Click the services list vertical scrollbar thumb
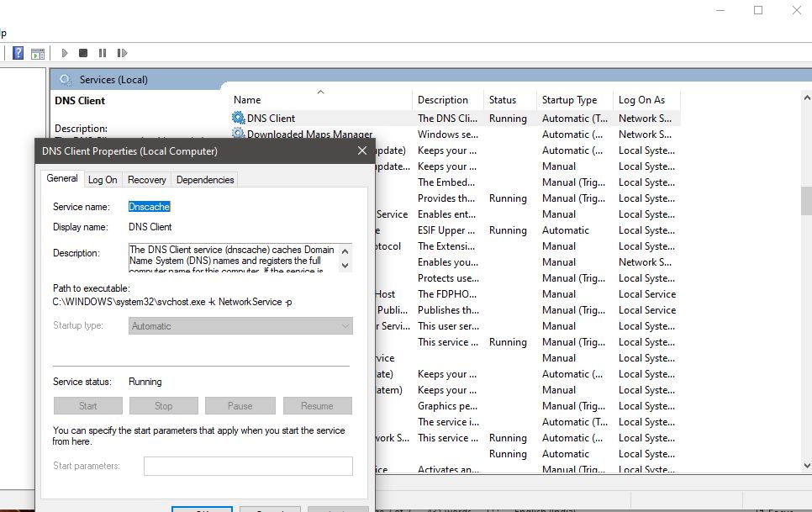The height and width of the screenshot is (512, 812). [806, 201]
